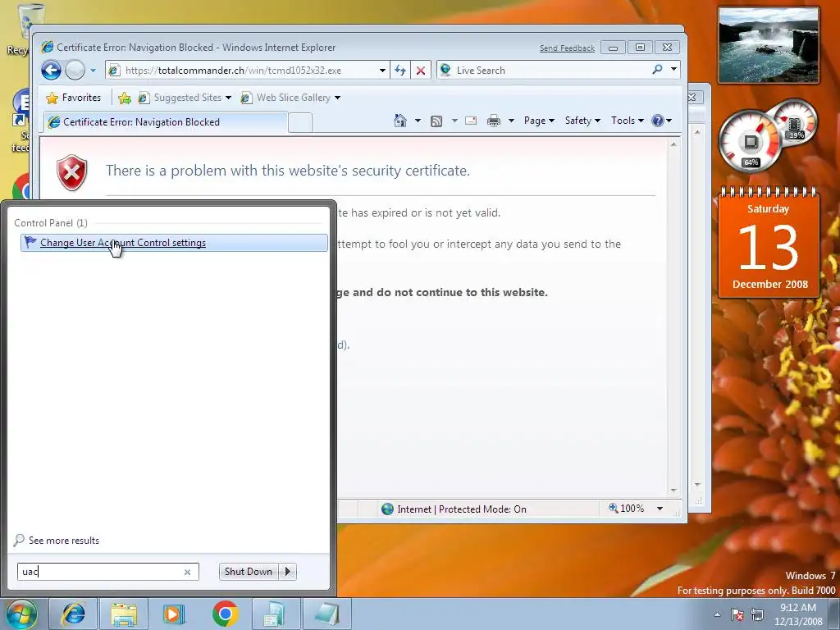Open the Help question mark menu
The width and height of the screenshot is (840, 630).
(x=662, y=121)
